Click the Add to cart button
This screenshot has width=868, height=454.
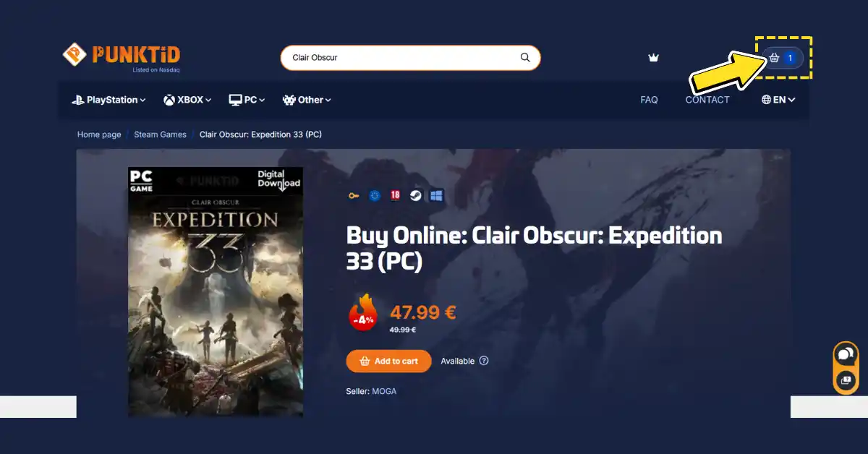(388, 361)
